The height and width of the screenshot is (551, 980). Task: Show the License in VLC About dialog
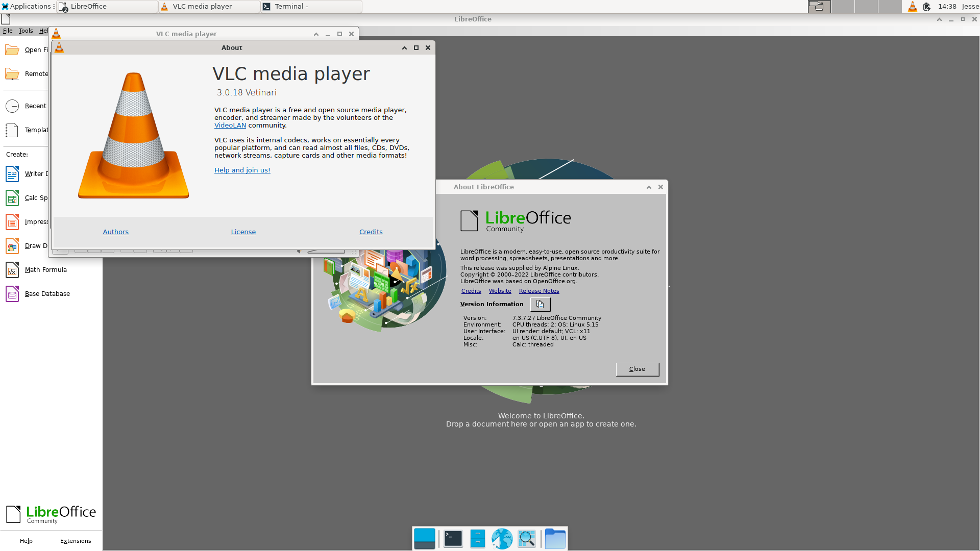(243, 232)
